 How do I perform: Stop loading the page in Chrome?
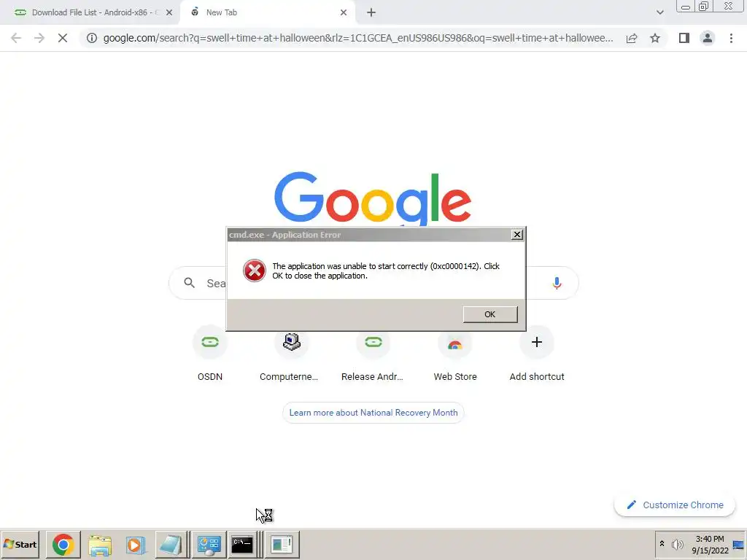click(x=63, y=38)
